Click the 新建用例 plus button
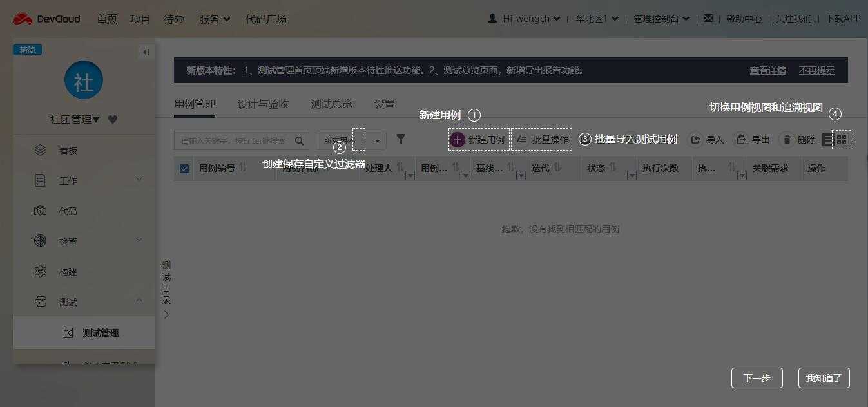 [x=479, y=139]
